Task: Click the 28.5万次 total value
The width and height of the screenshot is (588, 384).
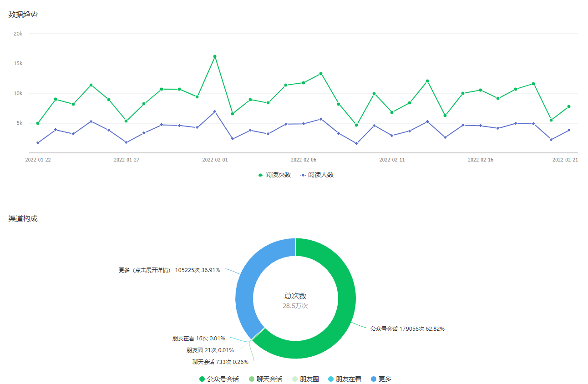Action: point(295,306)
